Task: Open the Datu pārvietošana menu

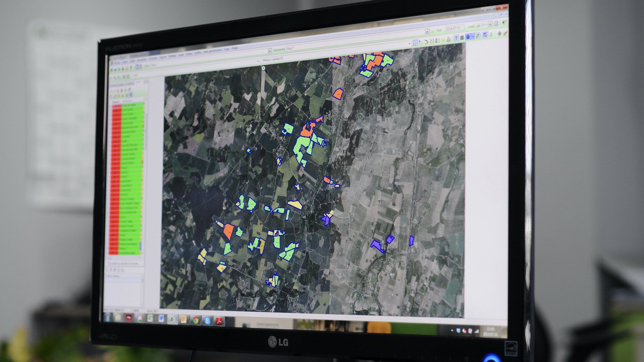Action: point(212,51)
